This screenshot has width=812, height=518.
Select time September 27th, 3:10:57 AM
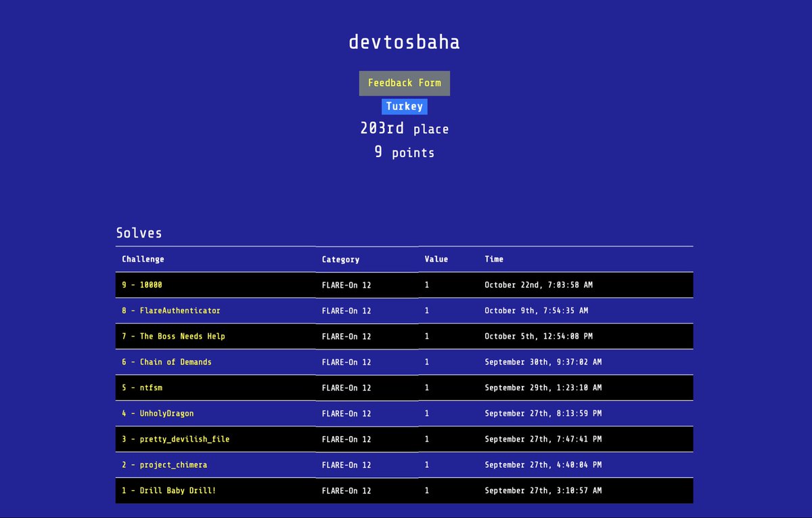pyautogui.click(x=543, y=491)
